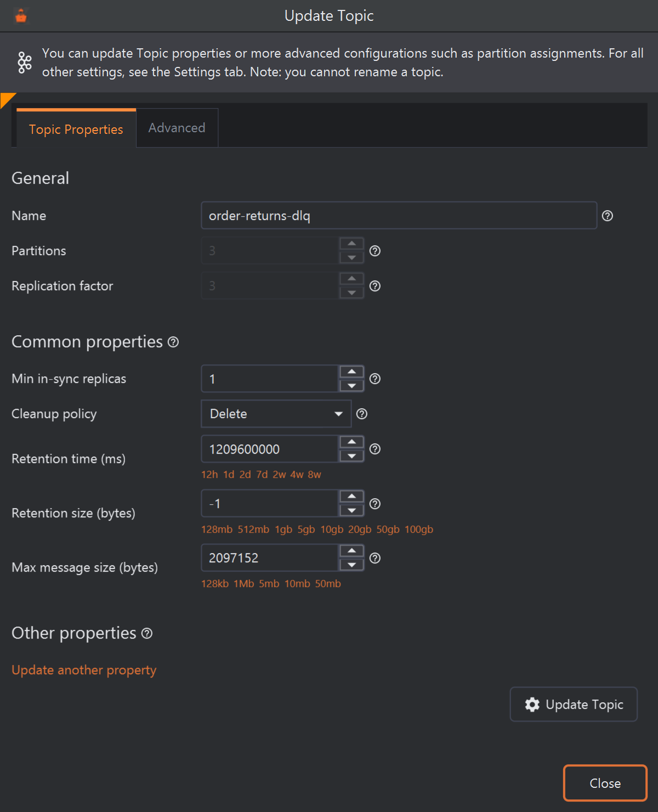This screenshot has height=812, width=658.
Task: Increase Max message size with up arrow
Action: 351,551
